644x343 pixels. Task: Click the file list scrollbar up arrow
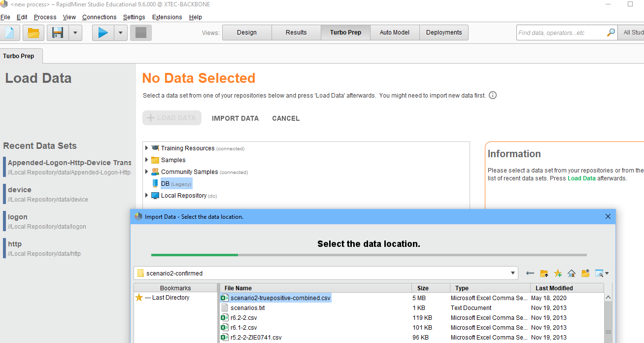tap(608, 298)
